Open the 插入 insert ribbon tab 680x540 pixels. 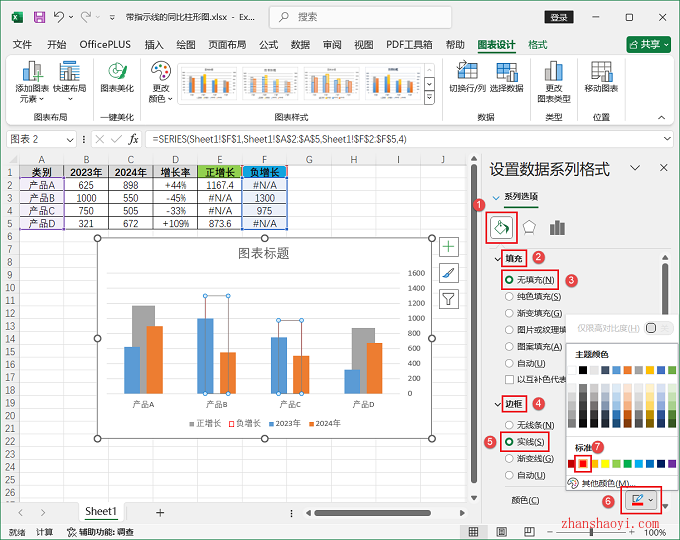tap(153, 45)
